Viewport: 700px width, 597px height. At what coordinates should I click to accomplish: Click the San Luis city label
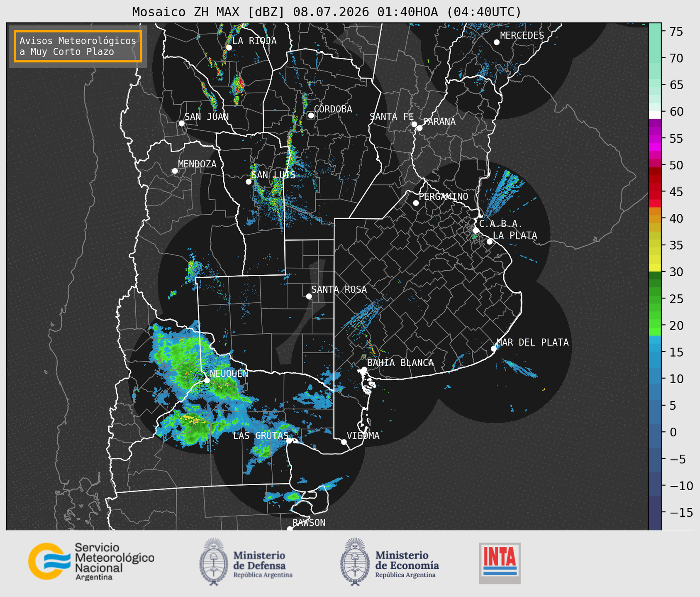pos(274,175)
